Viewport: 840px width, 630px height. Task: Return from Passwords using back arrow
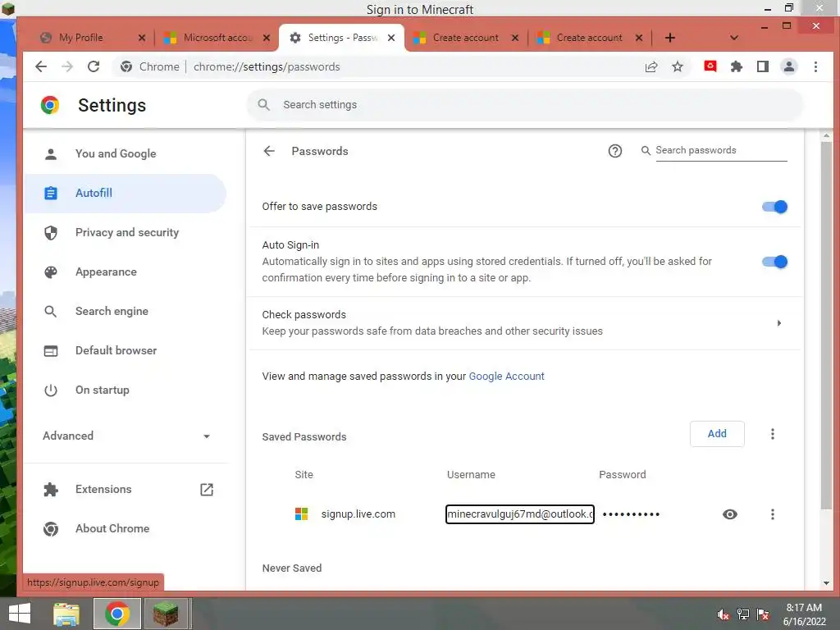tap(269, 151)
